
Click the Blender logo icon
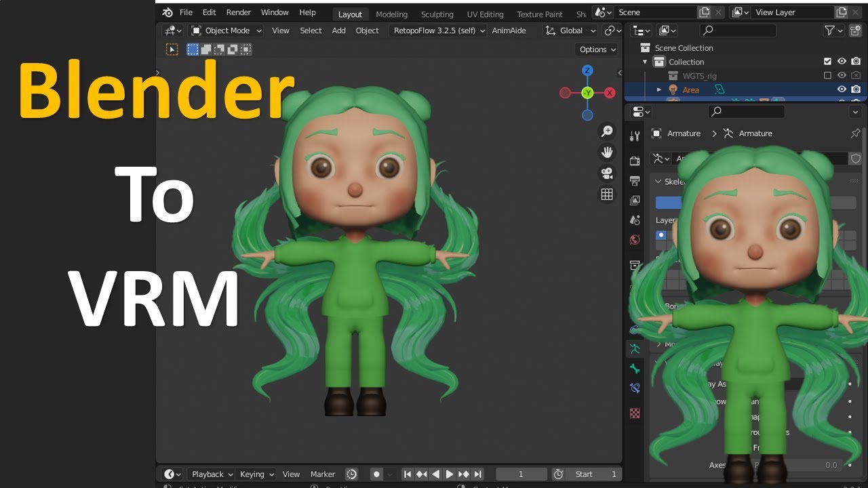coord(167,12)
